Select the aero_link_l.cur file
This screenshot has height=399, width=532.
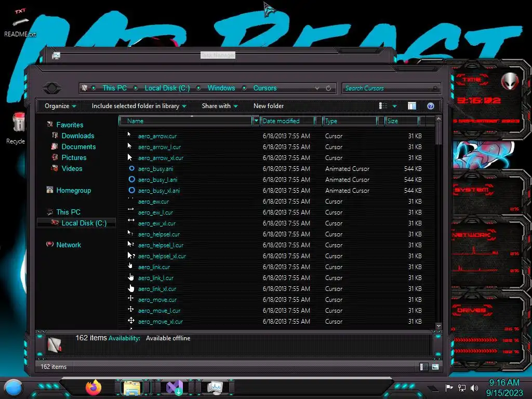point(156,278)
